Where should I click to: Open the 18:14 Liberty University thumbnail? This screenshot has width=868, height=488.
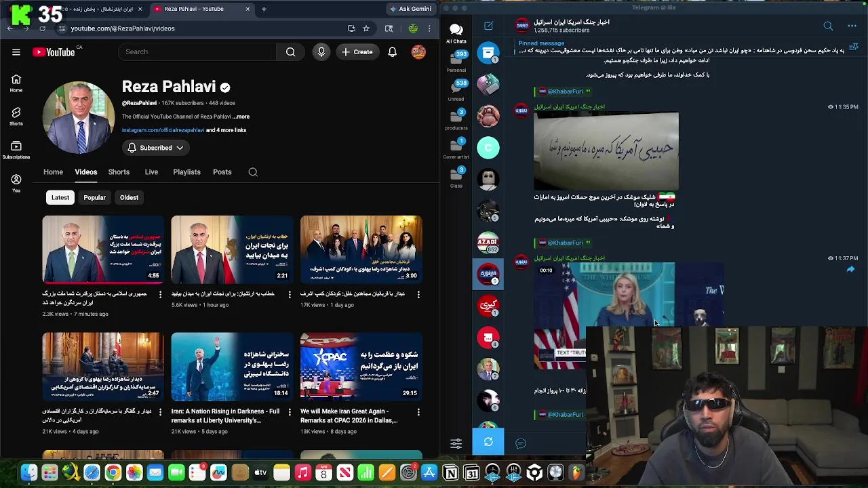tap(232, 366)
